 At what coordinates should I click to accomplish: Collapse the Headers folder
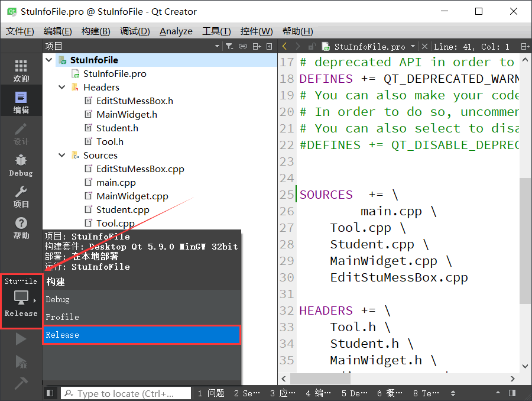61,88
